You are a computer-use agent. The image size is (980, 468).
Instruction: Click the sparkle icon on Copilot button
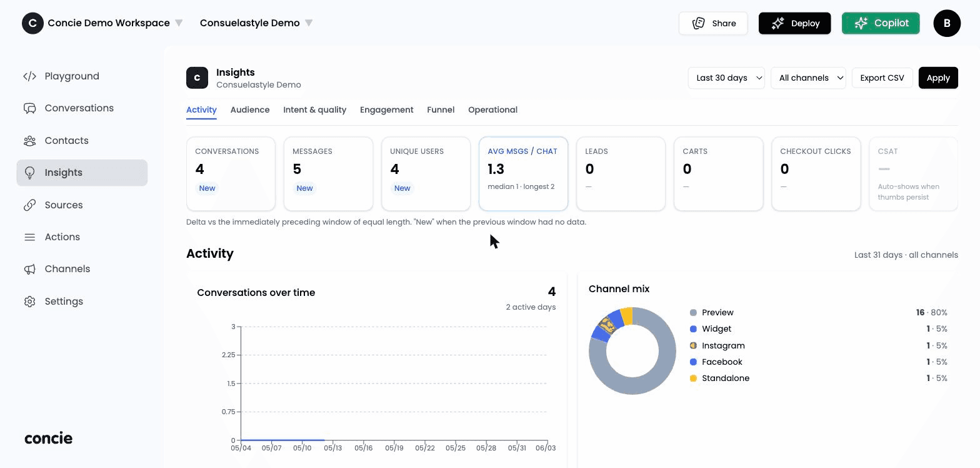[861, 23]
